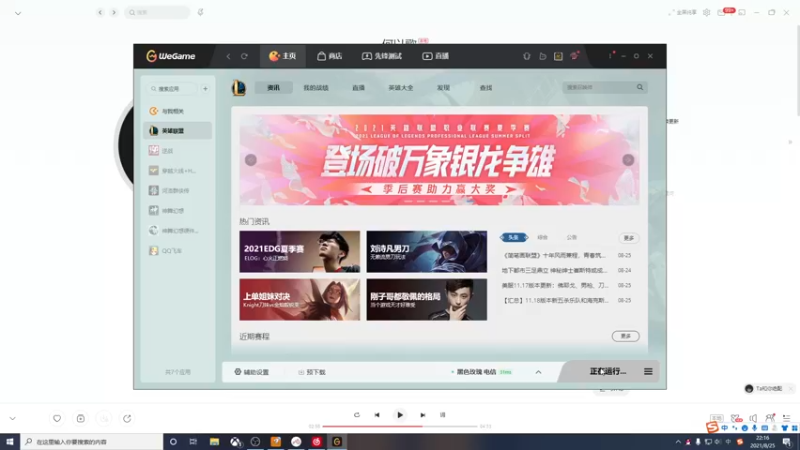Screen dimensions: 800x450
Task: Open the WeGame title bar more-options menu
Action: tap(610, 56)
